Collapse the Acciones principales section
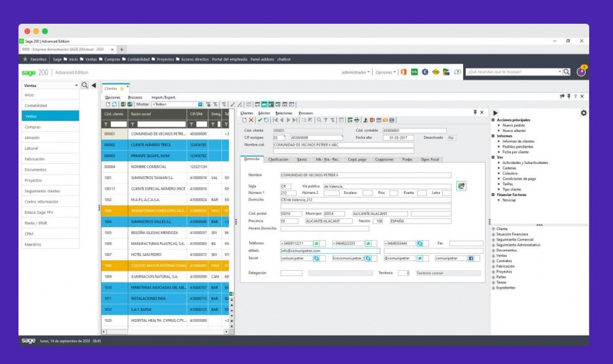 click(493, 120)
